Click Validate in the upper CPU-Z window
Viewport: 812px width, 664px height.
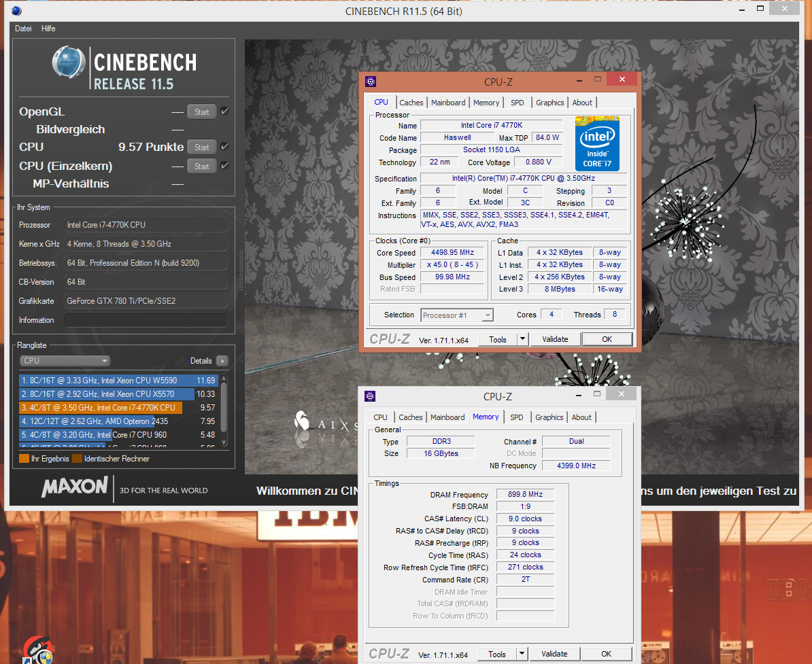[555, 339]
